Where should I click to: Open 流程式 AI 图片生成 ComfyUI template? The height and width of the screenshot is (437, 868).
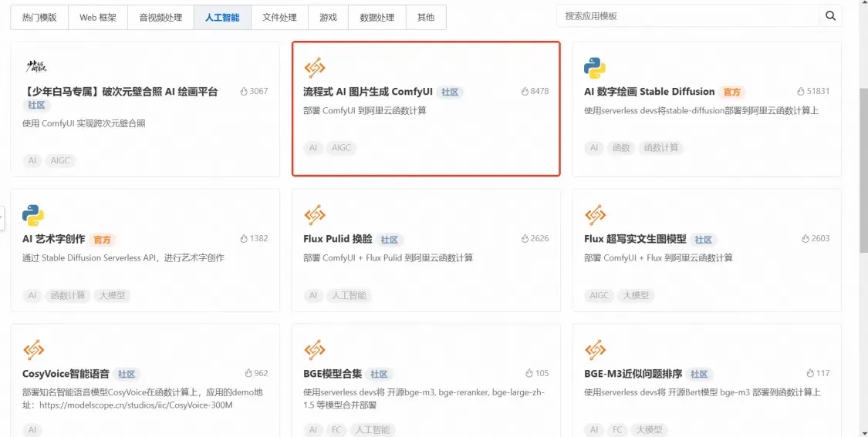[367, 92]
